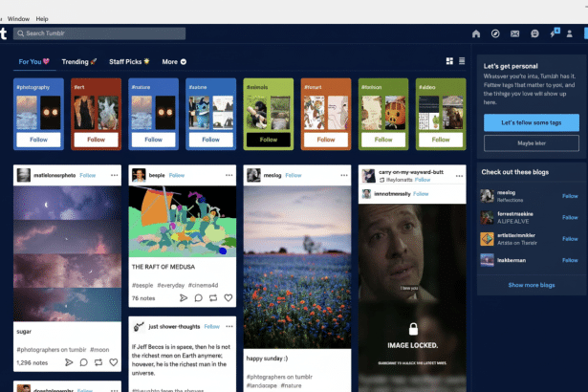588x392 pixels.
Task: Click Show more blogs link
Action: pyautogui.click(x=532, y=285)
